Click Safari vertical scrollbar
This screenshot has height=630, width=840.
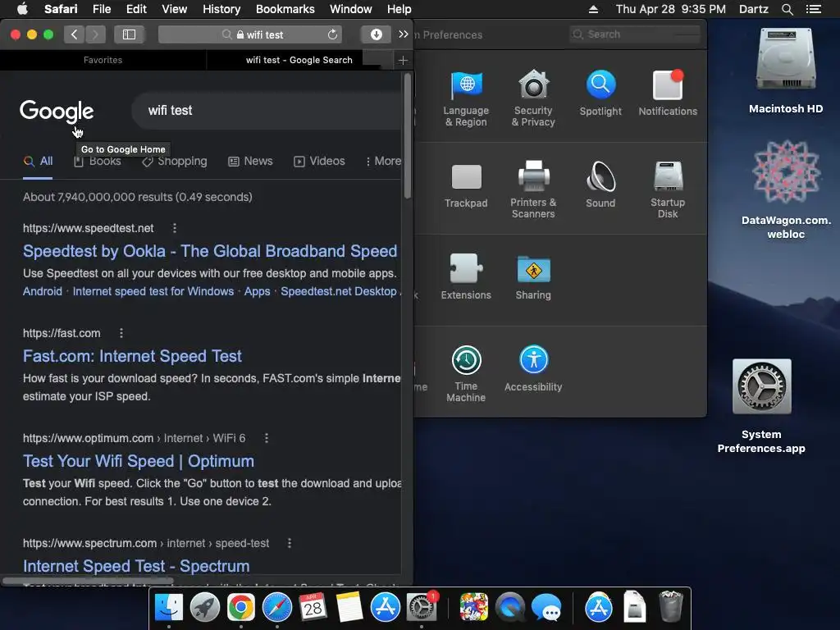pos(408,137)
